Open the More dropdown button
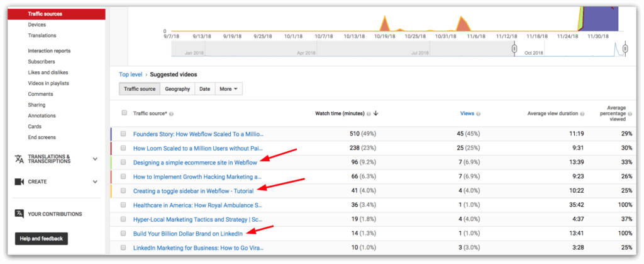 pyautogui.click(x=229, y=89)
